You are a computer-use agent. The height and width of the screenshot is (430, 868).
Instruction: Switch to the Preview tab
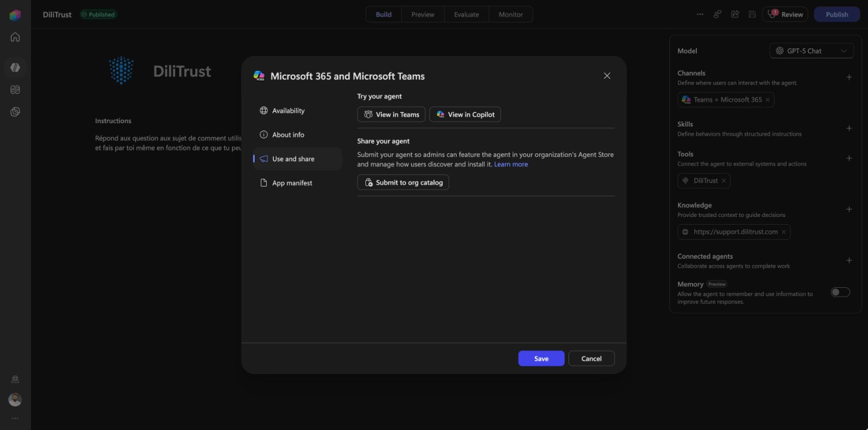pos(423,14)
